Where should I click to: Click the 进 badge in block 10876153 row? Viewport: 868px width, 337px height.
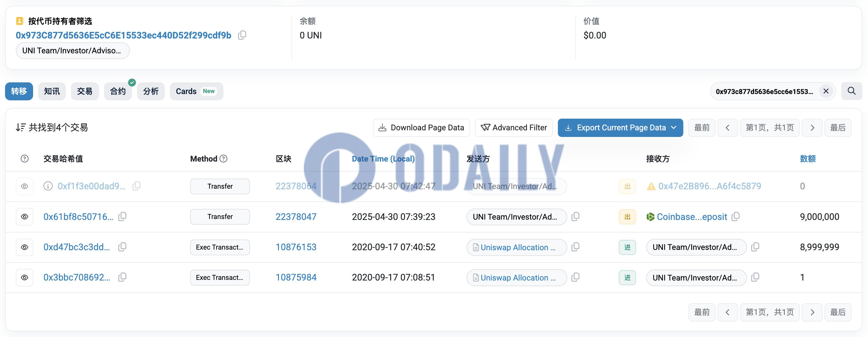click(628, 247)
